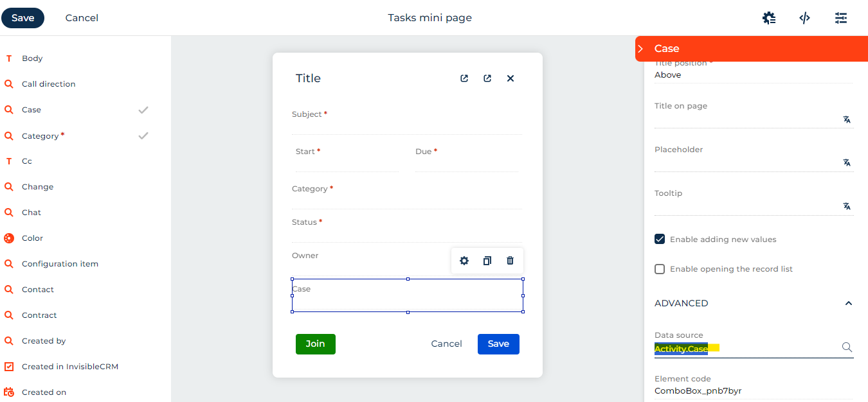Delete the Case field using the trash icon

pos(509,260)
